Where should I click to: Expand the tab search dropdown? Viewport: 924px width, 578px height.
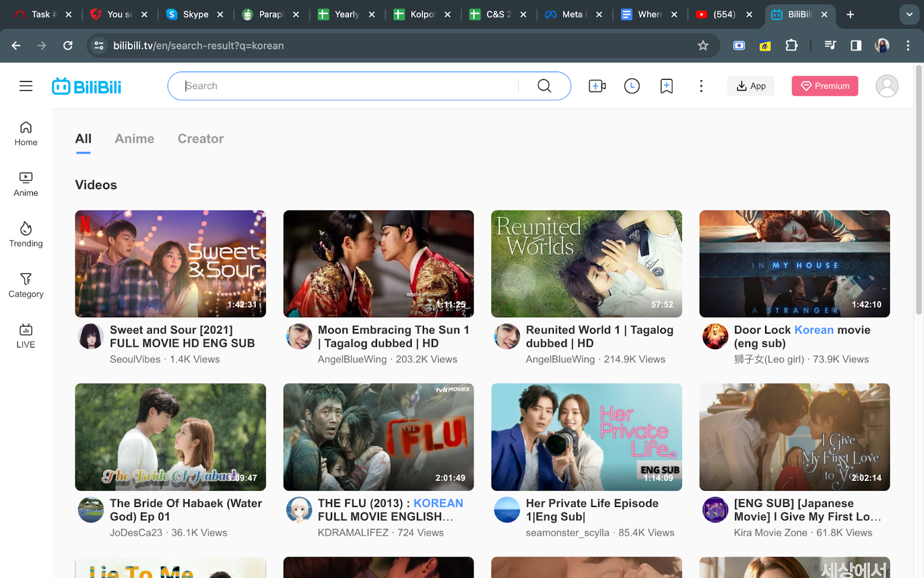(x=909, y=14)
